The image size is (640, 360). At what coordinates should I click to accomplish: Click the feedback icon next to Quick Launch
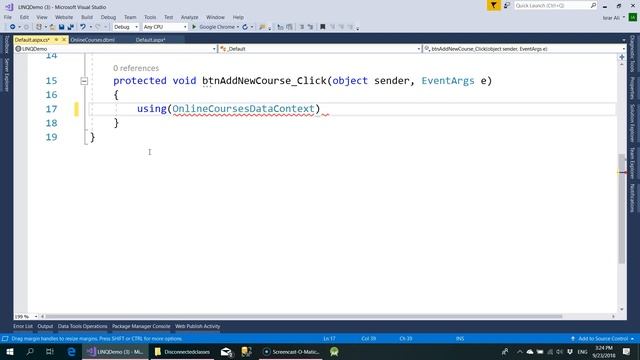[x=507, y=5]
